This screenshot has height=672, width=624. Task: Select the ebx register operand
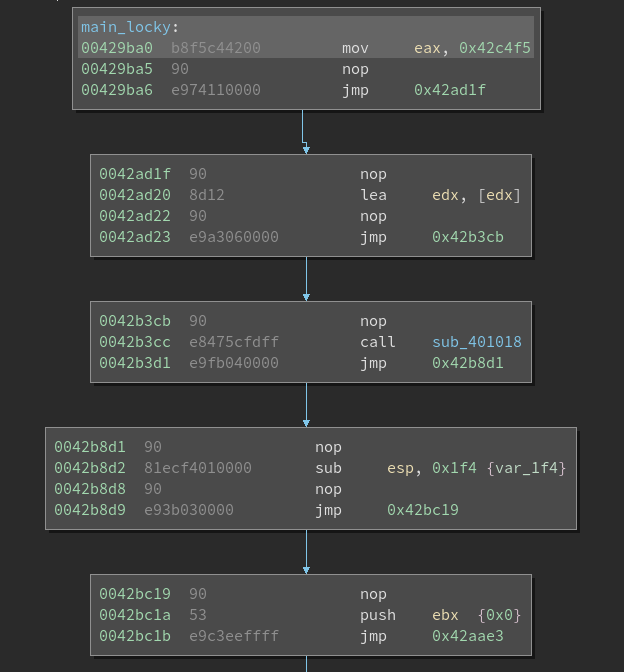pos(445,615)
